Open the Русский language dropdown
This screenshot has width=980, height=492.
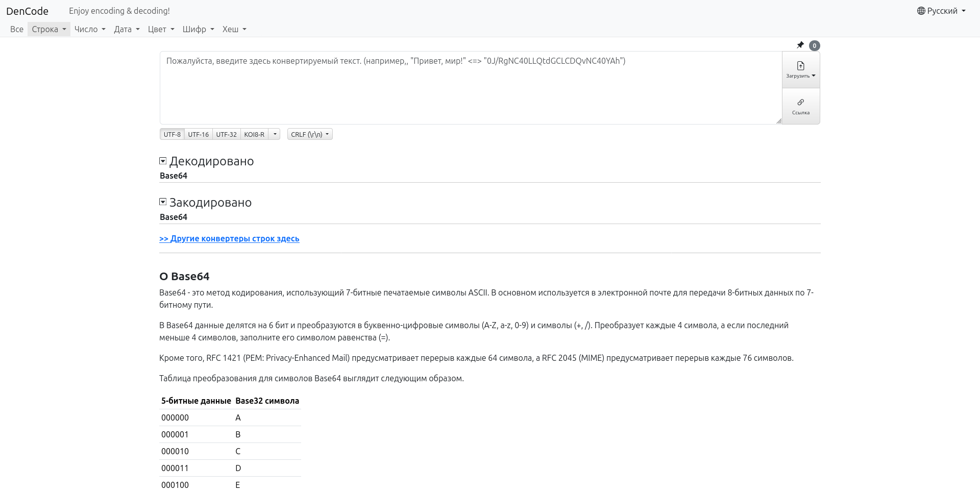(942, 11)
